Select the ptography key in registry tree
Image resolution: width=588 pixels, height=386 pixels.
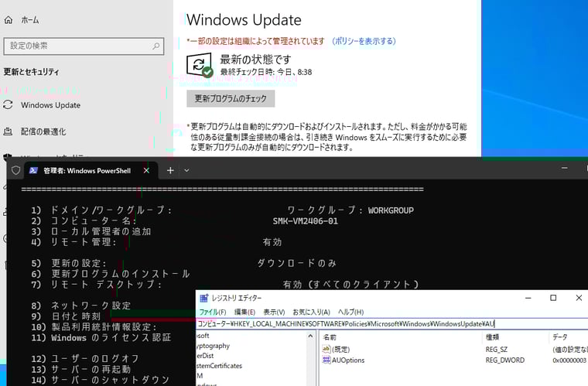pyautogui.click(x=213, y=346)
